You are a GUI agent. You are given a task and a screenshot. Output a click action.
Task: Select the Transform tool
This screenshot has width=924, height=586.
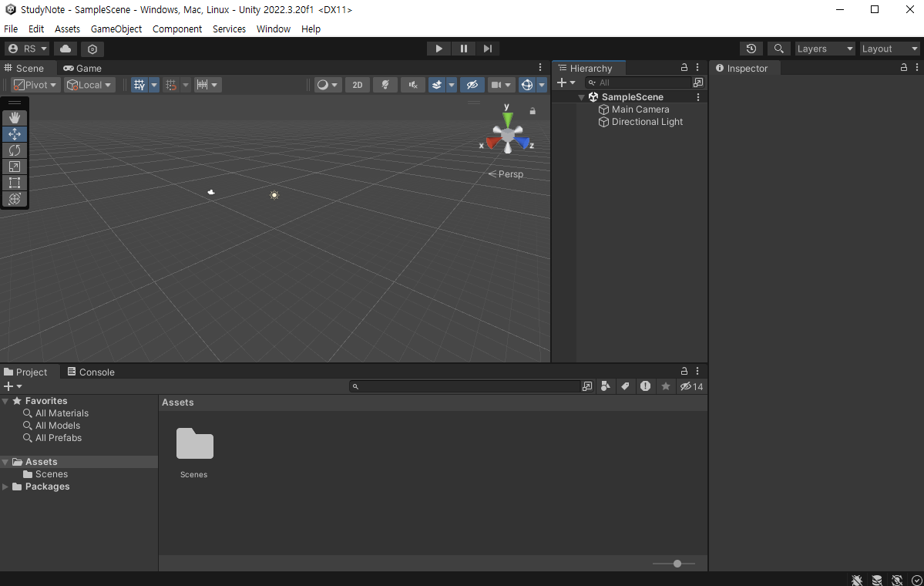15,199
